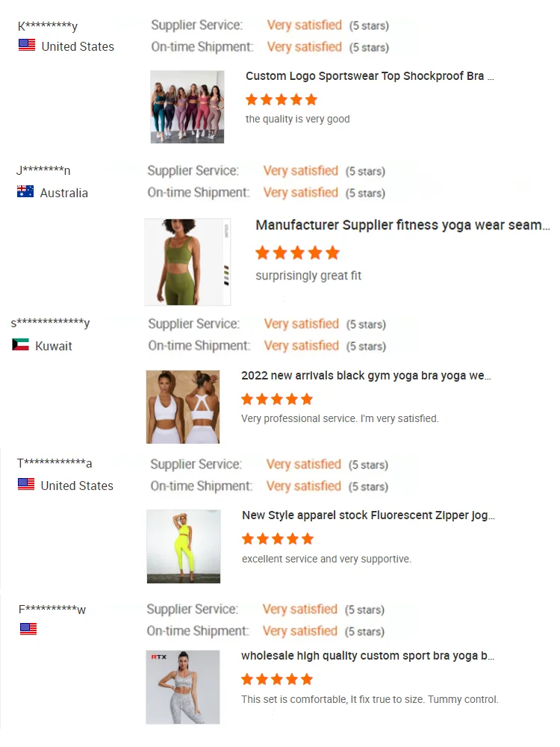The image size is (560, 747).
Task: Click the stars above 'Very professional service'
Action: tap(277, 399)
